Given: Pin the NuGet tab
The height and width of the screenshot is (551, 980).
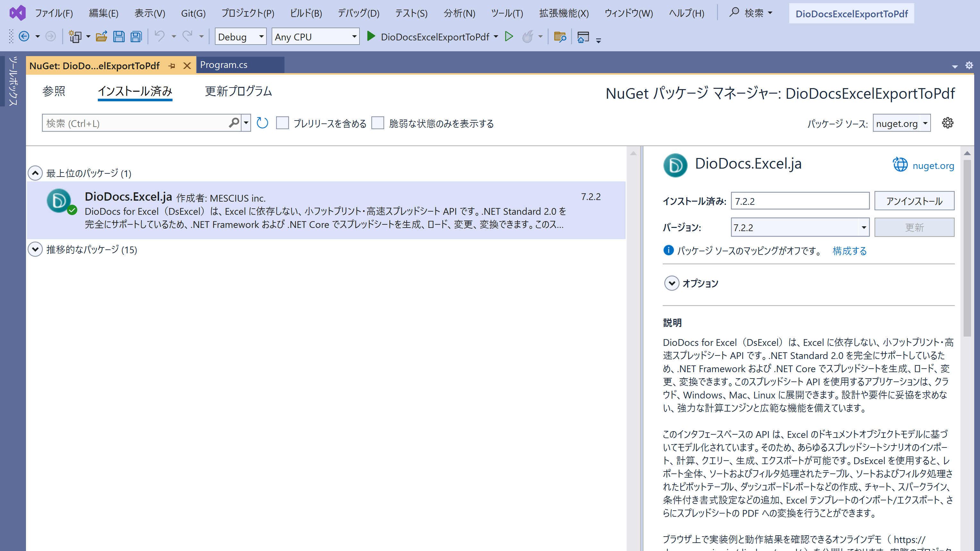Looking at the screenshot, I should (x=172, y=66).
